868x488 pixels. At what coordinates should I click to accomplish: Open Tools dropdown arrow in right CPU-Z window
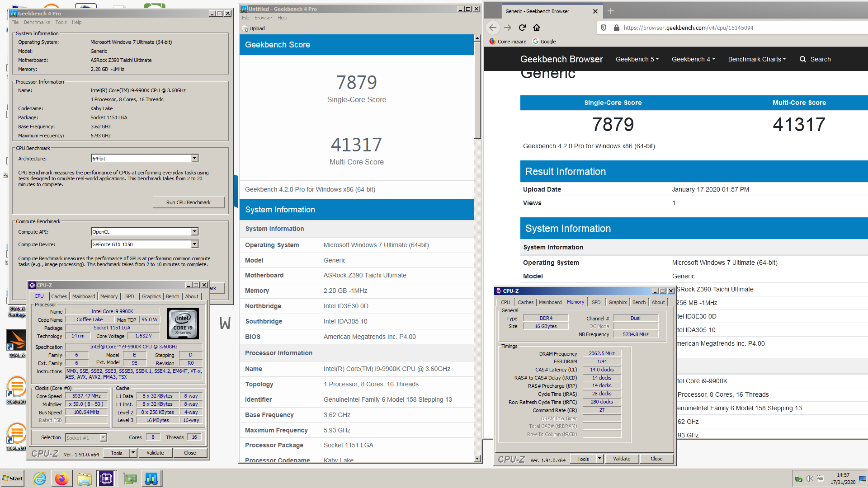(599, 459)
